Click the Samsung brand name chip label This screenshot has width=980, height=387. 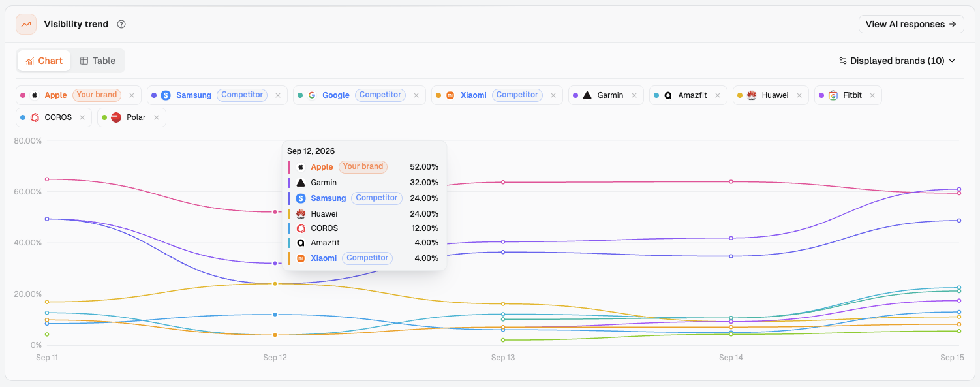tap(194, 95)
